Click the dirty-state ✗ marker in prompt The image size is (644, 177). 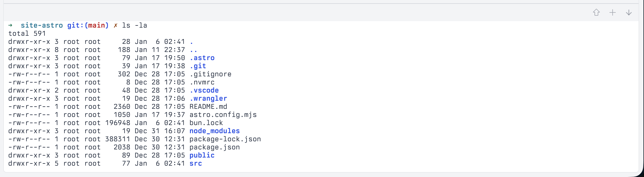[116, 25]
